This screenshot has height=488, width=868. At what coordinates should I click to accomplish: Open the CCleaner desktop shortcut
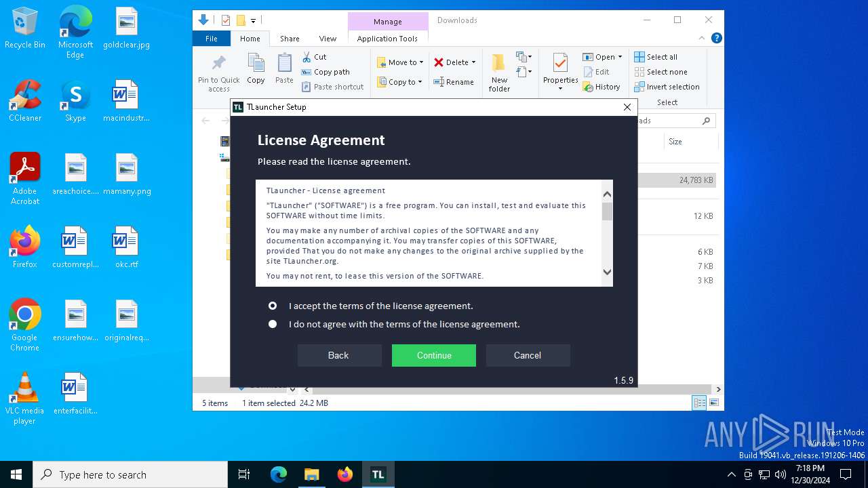25,101
